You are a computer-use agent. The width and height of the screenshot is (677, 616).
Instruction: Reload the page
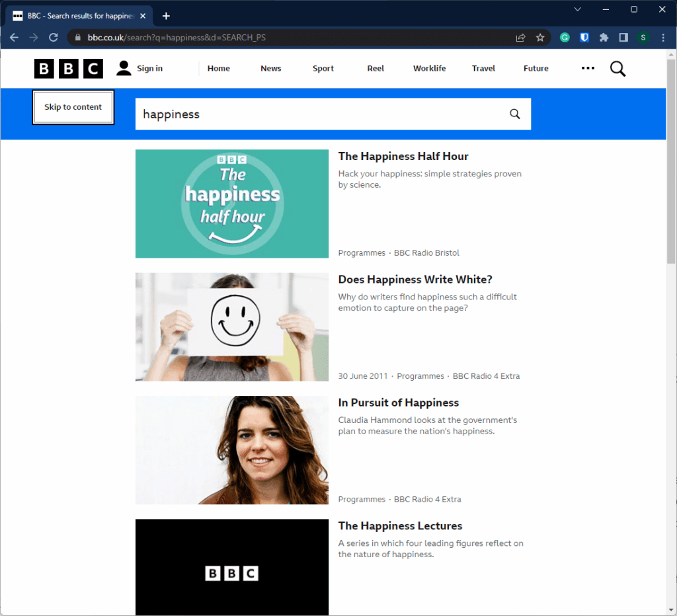click(x=54, y=38)
